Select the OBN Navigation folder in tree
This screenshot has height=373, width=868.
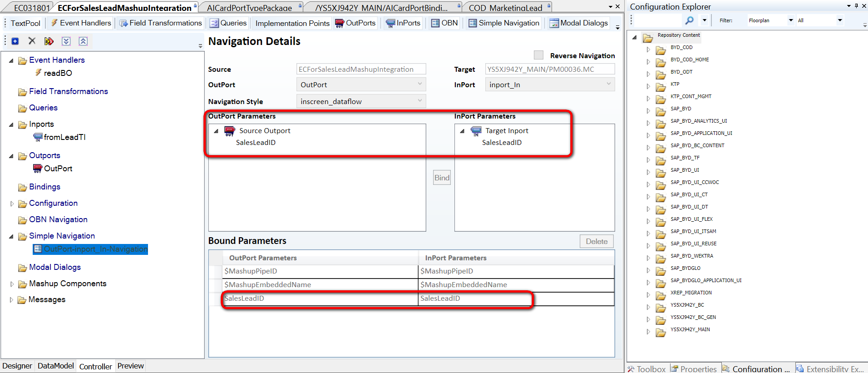point(58,219)
